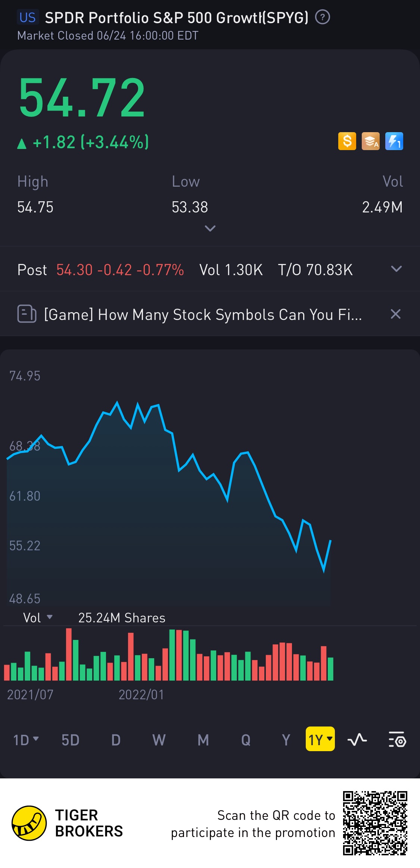The image size is (420, 868).
Task: Tap the promotion QR code
Action: click(375, 823)
